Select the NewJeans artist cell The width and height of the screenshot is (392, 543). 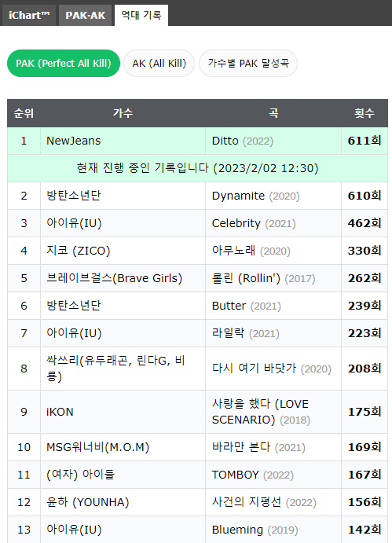point(123,141)
